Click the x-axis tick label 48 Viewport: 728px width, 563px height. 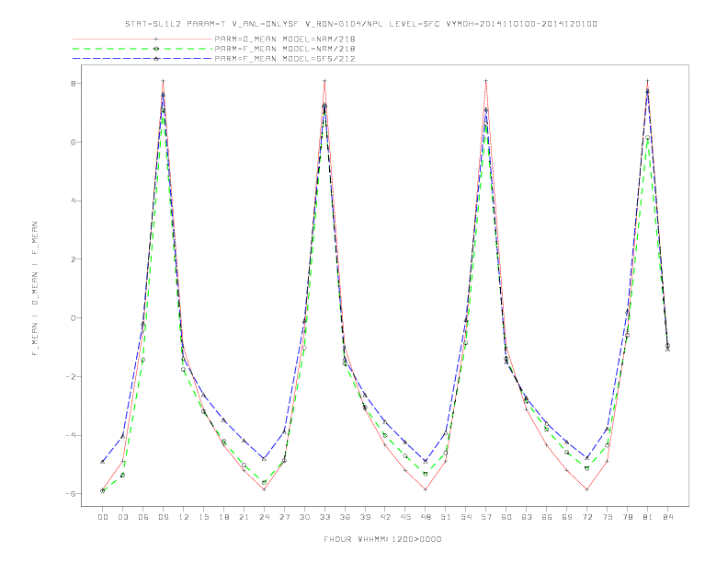426,517
